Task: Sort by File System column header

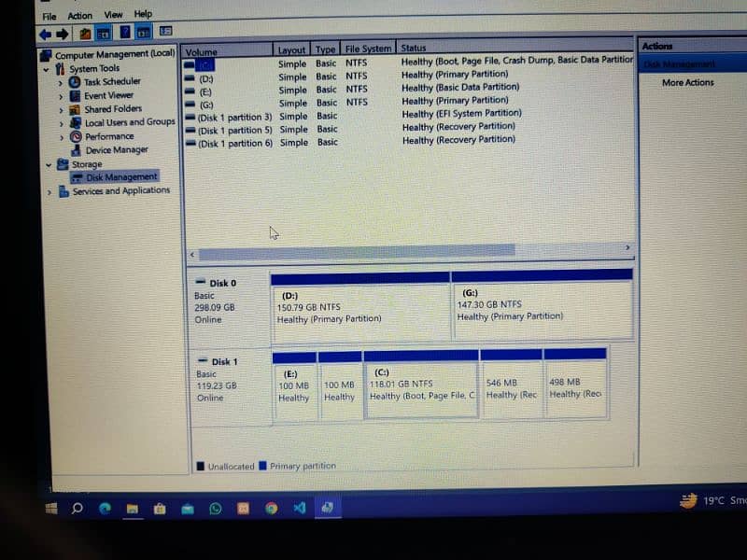Action: (x=368, y=49)
